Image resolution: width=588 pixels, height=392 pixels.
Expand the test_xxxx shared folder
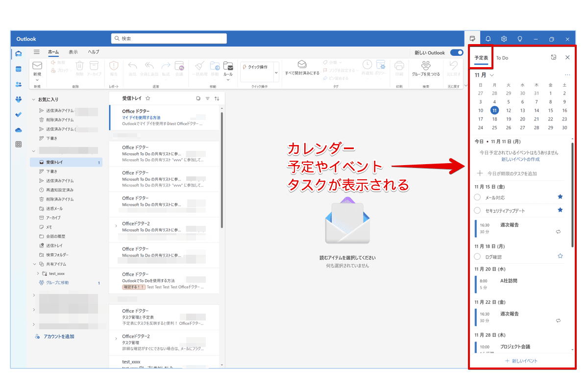coord(38,273)
